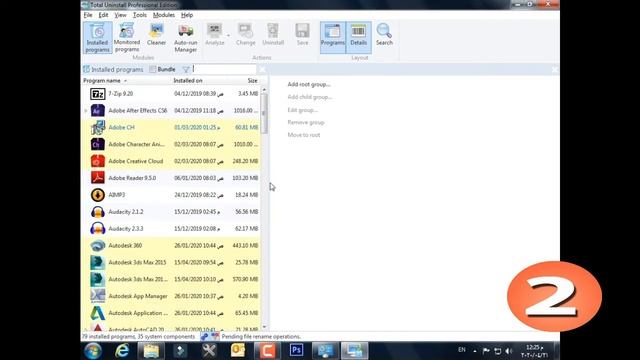
Task: Click the program list vertical scrollbar thumb
Action: (264, 113)
